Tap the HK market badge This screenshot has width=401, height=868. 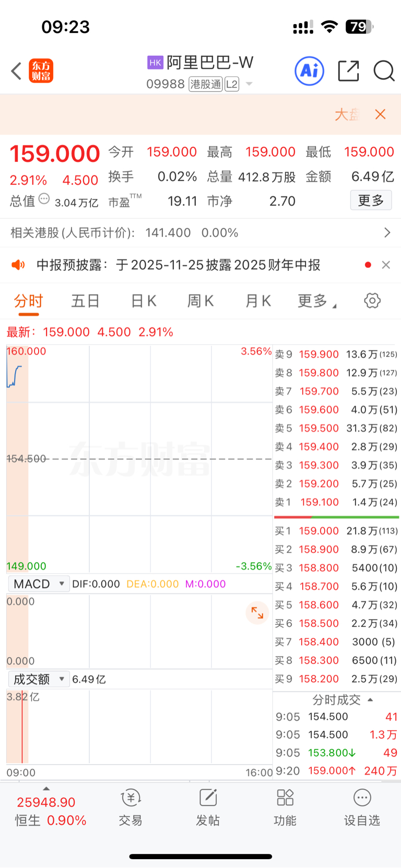click(x=155, y=63)
